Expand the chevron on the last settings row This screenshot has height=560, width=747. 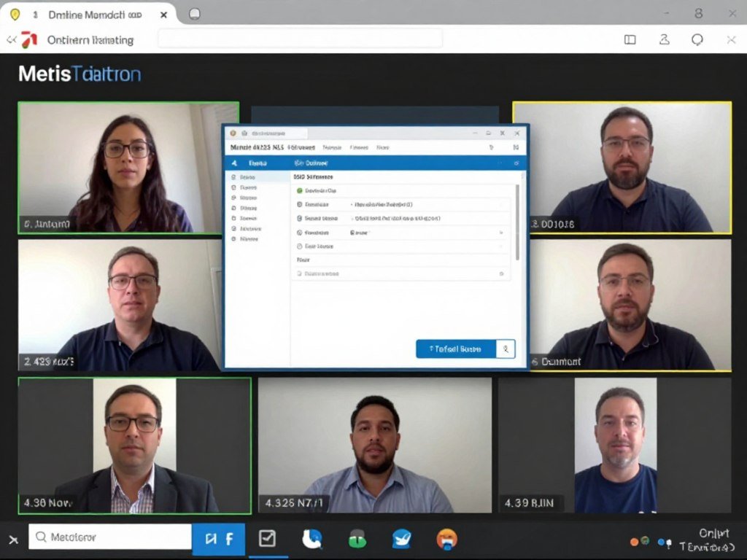500,273
